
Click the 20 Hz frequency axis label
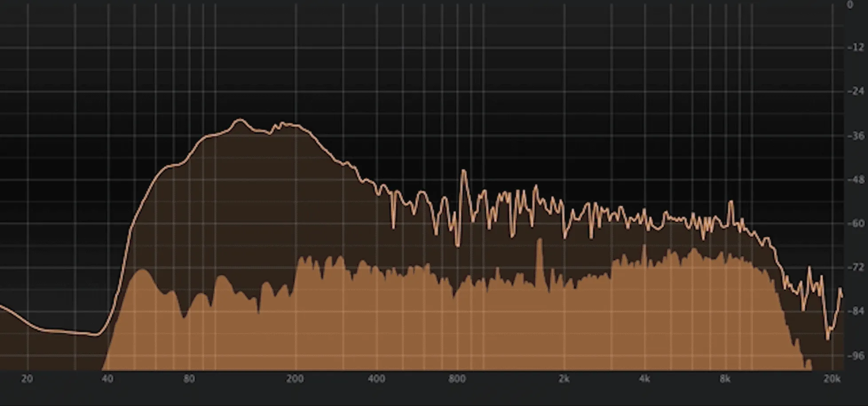click(27, 379)
